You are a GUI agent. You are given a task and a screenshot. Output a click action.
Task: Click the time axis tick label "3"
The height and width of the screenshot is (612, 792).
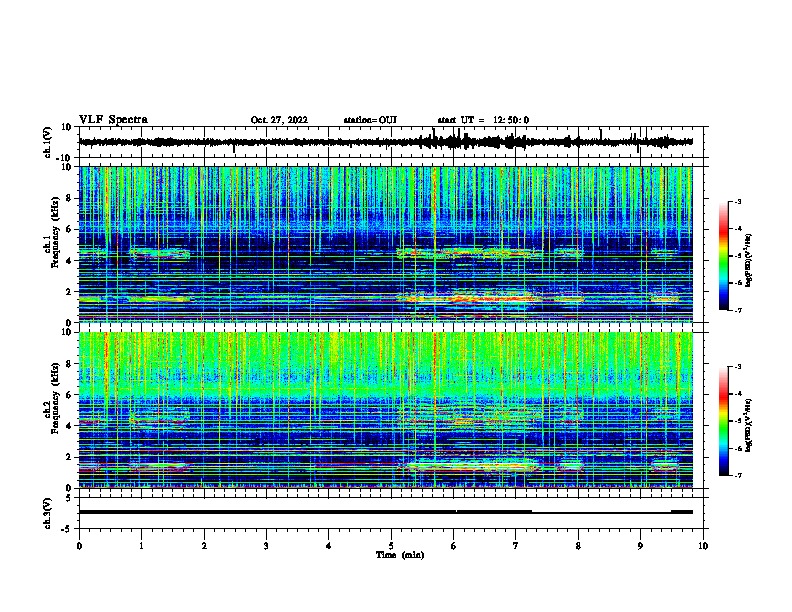point(266,545)
